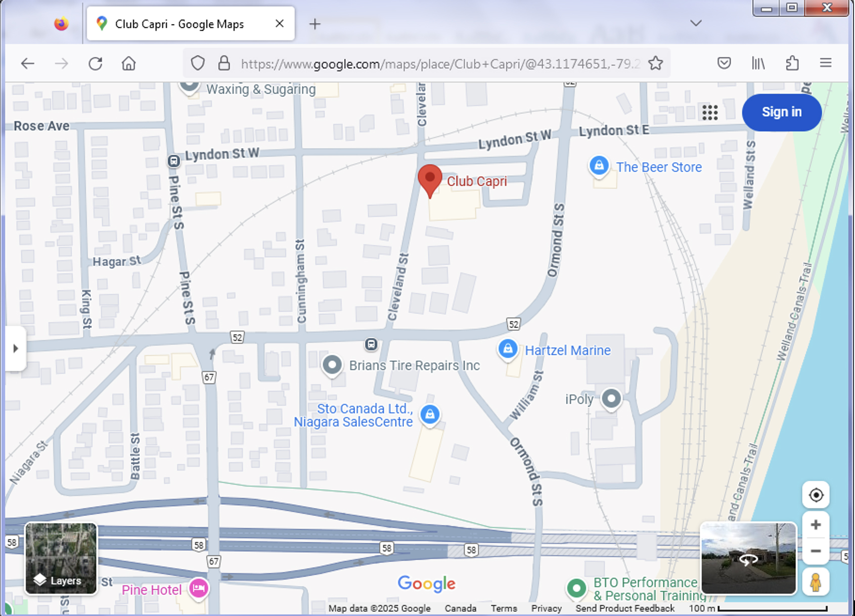Screen dimensions: 855x616
Task: Reload the Google Maps page
Action: [95, 63]
